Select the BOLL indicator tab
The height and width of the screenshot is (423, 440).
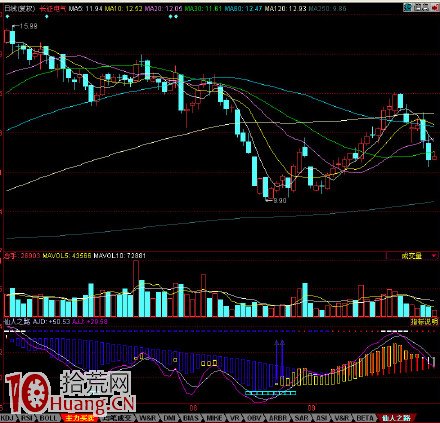click(x=49, y=418)
